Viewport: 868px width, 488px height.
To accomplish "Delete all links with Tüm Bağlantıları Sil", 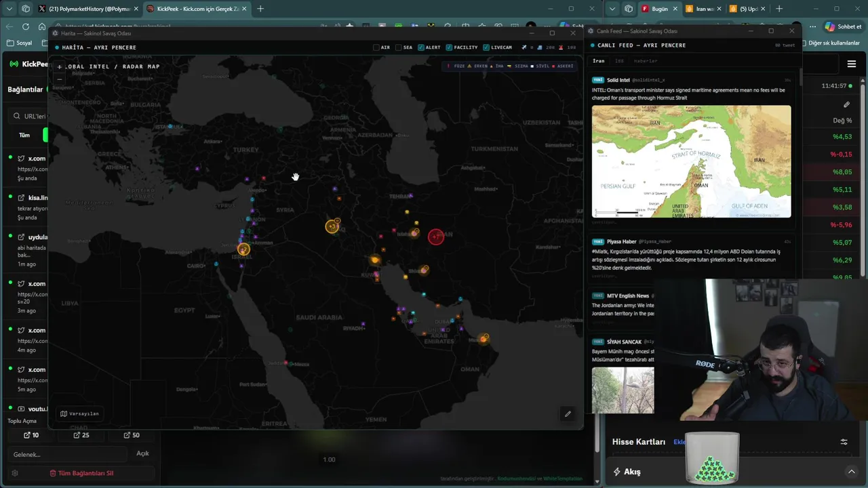I will [x=81, y=473].
